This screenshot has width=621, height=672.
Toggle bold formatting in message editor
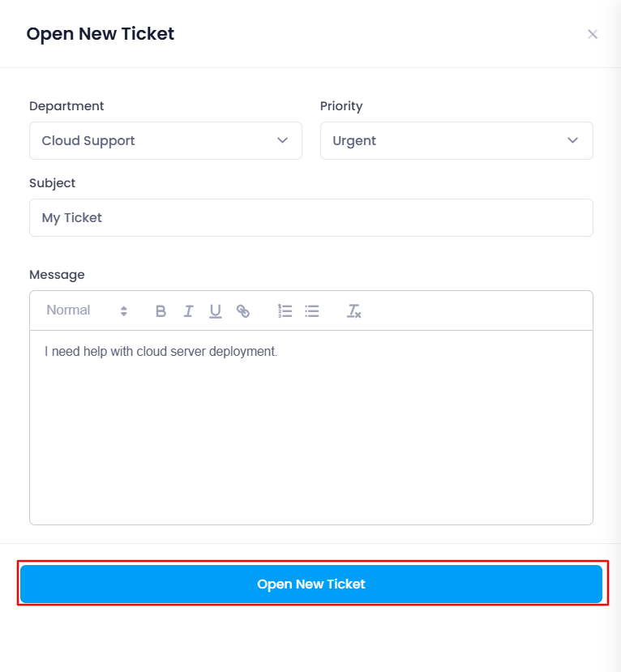(x=161, y=310)
